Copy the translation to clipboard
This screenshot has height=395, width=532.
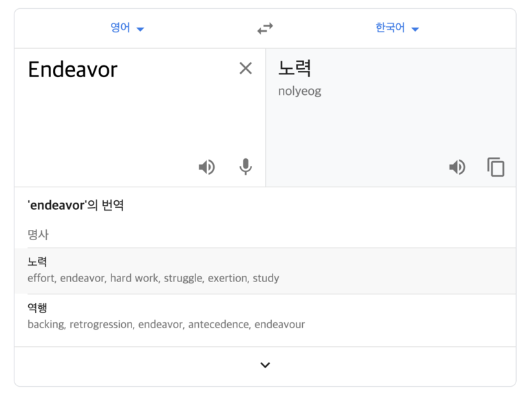point(496,167)
